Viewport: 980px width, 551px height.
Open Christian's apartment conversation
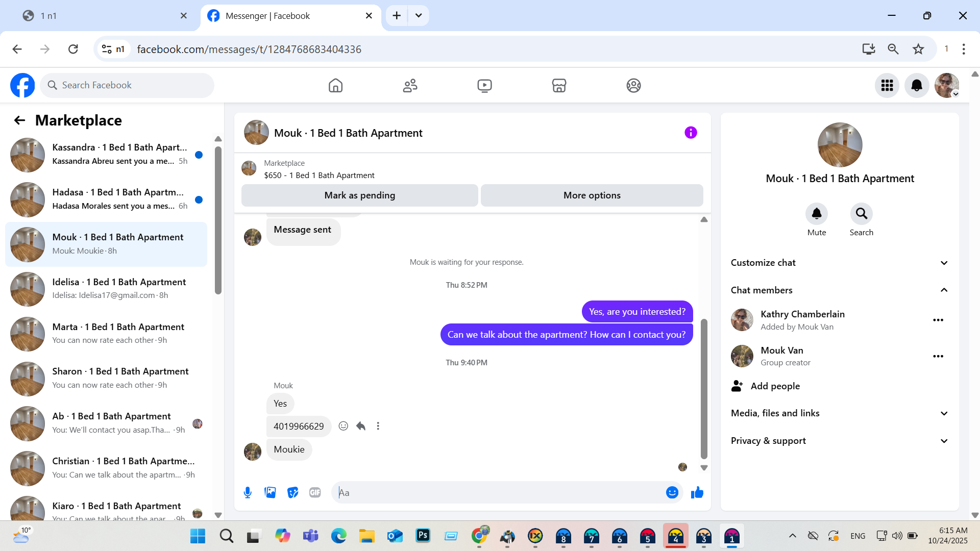coord(106,468)
